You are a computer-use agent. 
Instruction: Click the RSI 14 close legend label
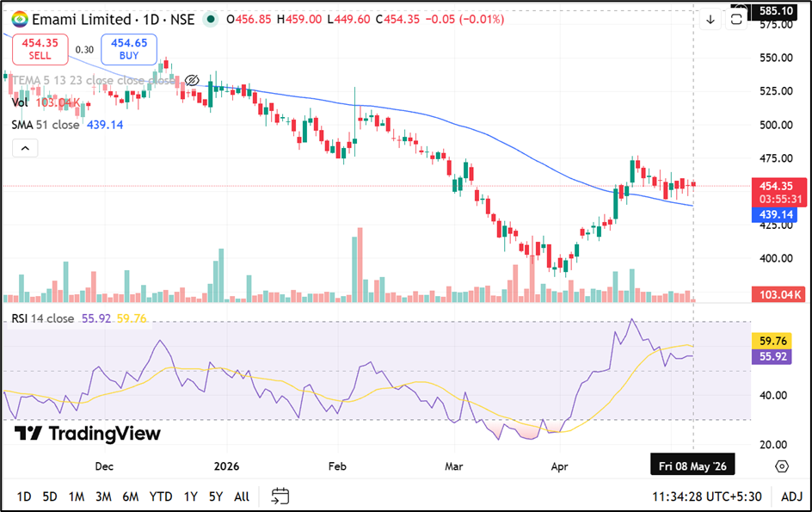pyautogui.click(x=42, y=318)
